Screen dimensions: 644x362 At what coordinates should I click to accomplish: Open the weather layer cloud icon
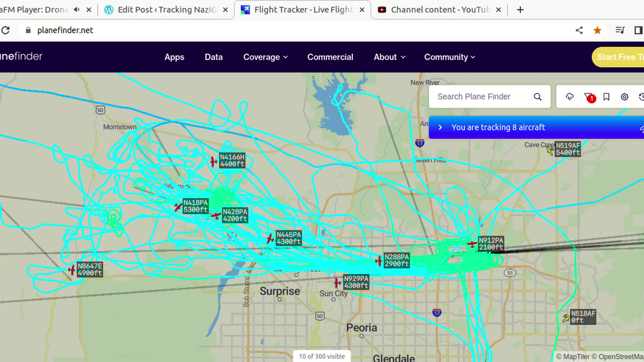pos(570,97)
